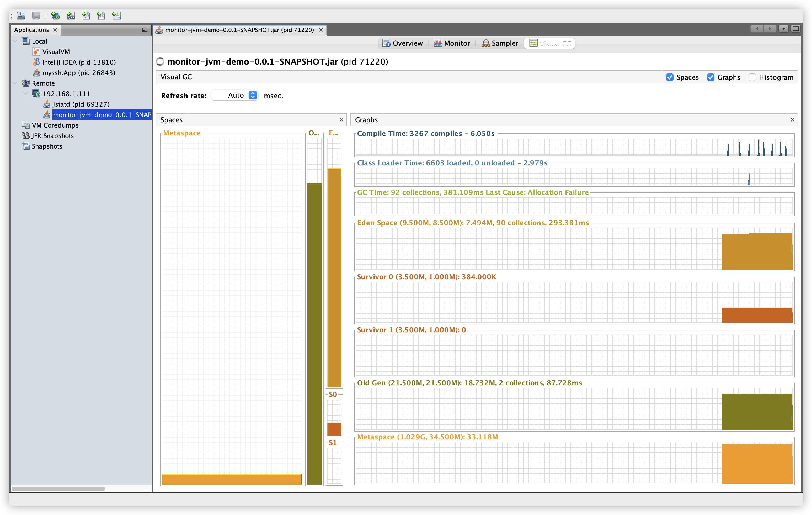This screenshot has width=812, height=515.
Task: Minimize the Applications panel with its icon
Action: point(145,30)
